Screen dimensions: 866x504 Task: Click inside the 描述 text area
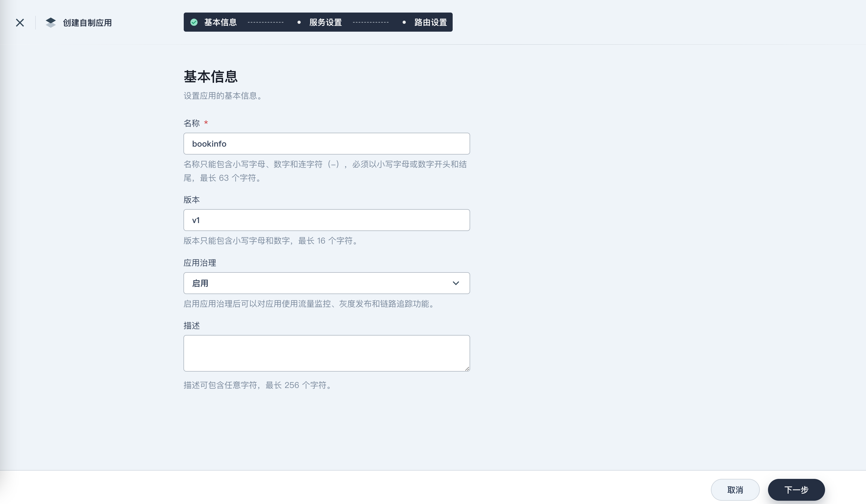(x=327, y=353)
